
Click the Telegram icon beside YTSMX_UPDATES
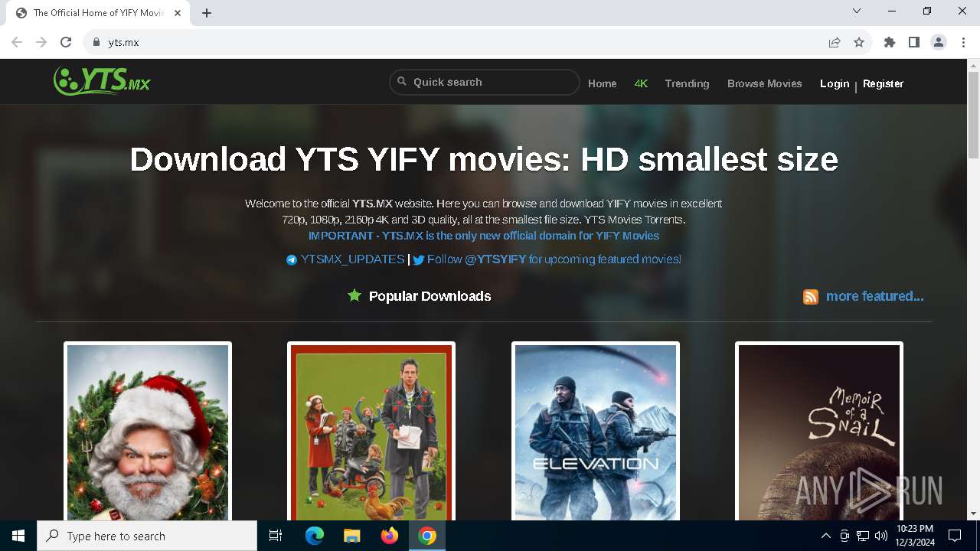pyautogui.click(x=292, y=260)
